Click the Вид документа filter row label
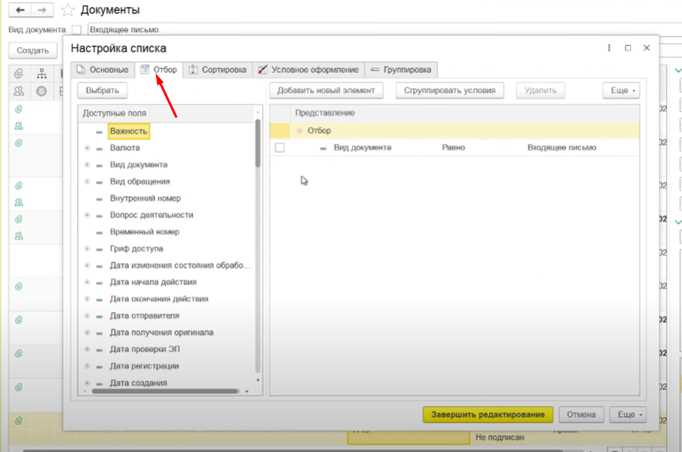Image resolution: width=682 pixels, height=452 pixels. coord(362,147)
